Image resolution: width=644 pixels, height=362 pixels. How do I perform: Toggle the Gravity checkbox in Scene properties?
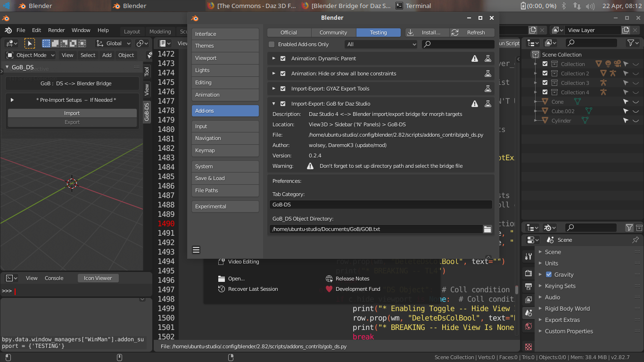pos(549,274)
